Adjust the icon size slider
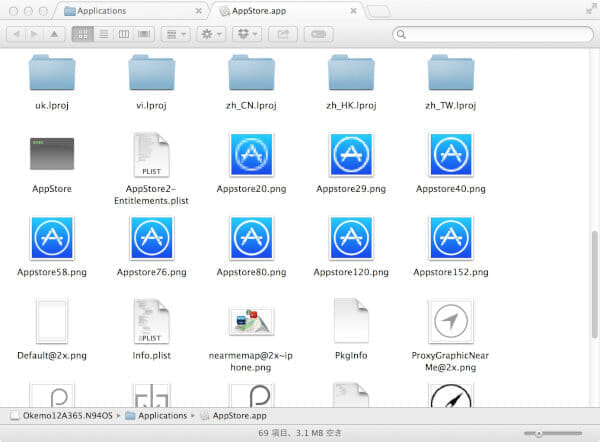This screenshot has width=600, height=442. tap(540, 433)
